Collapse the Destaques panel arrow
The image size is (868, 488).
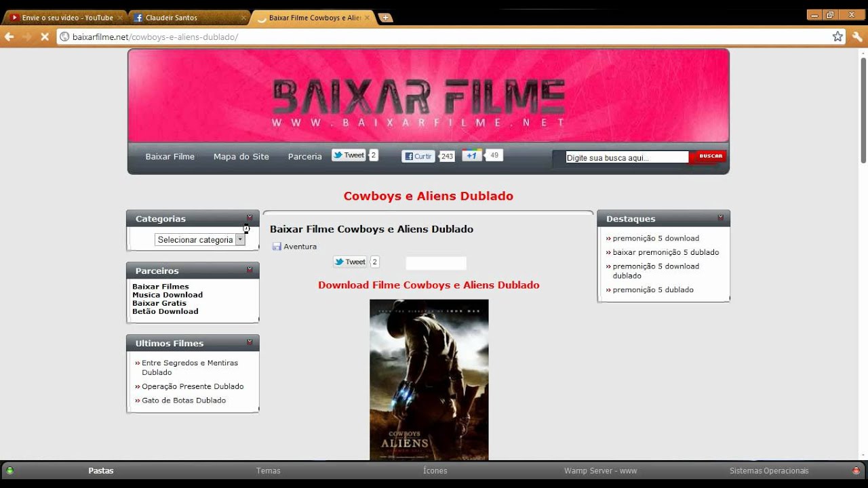[720, 218]
